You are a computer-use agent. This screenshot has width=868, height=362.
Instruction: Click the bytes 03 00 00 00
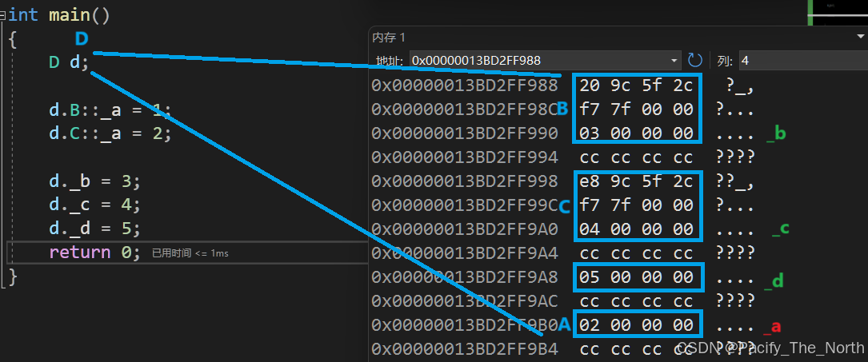637,133
